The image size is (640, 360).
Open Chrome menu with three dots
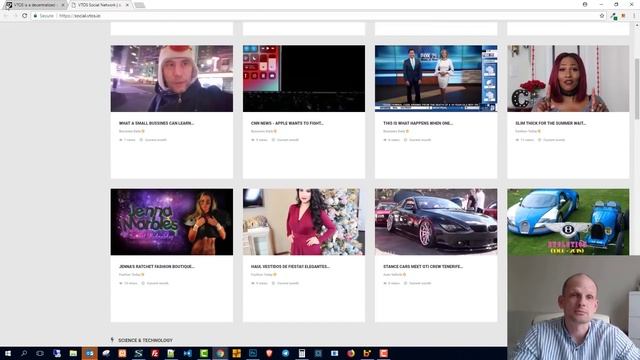(x=634, y=16)
